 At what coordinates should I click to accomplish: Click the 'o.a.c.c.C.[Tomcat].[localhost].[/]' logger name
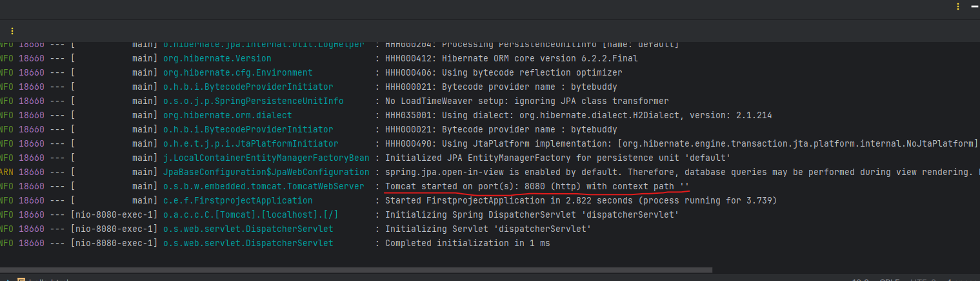[x=250, y=214]
